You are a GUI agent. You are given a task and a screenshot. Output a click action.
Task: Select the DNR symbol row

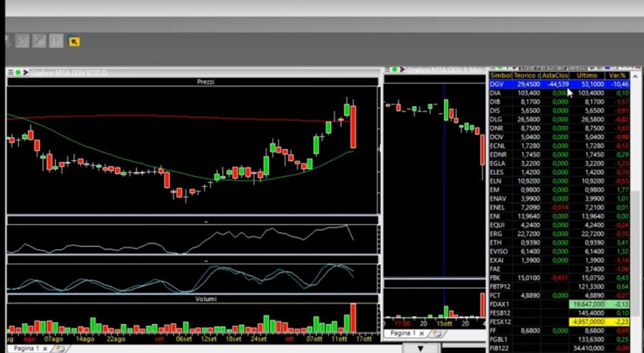559,128
